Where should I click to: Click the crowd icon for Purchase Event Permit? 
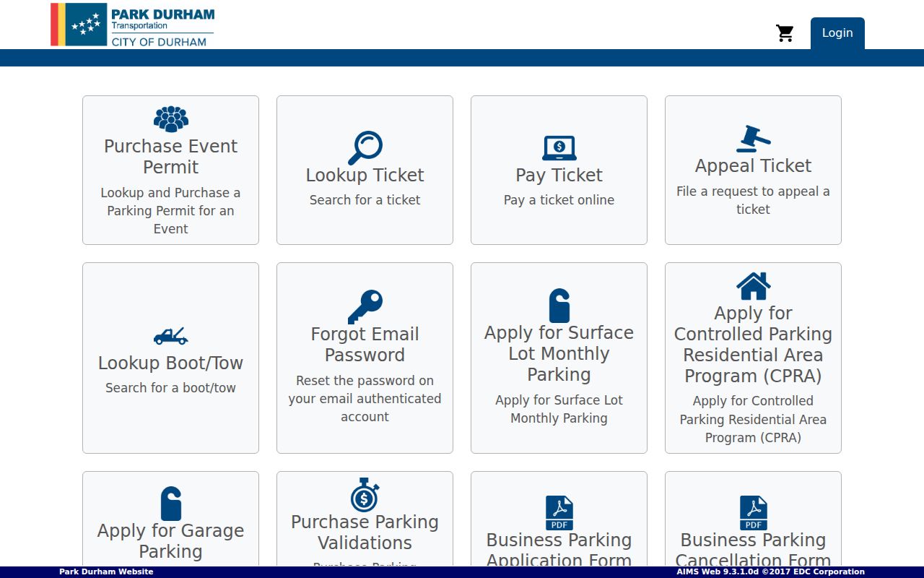click(171, 119)
